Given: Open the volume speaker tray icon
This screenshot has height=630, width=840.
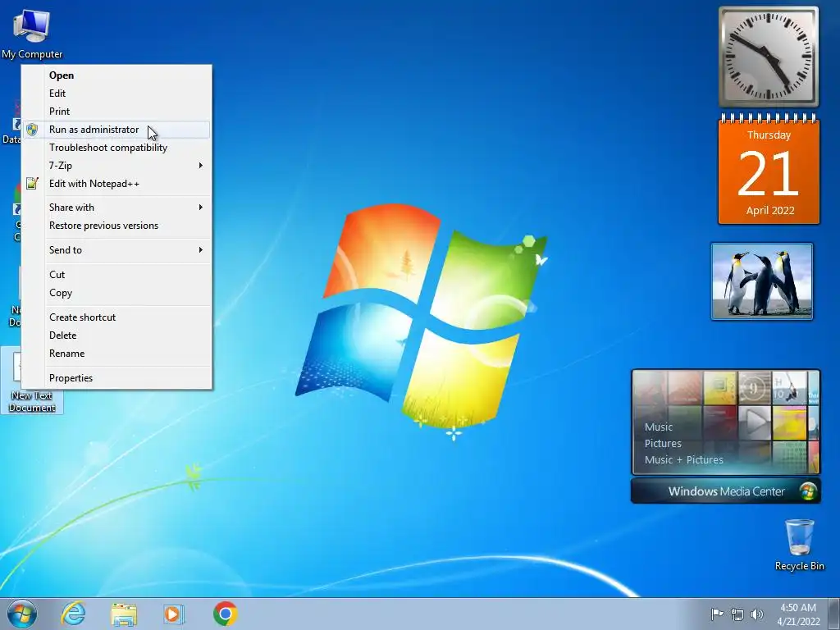Looking at the screenshot, I should click(x=756, y=614).
